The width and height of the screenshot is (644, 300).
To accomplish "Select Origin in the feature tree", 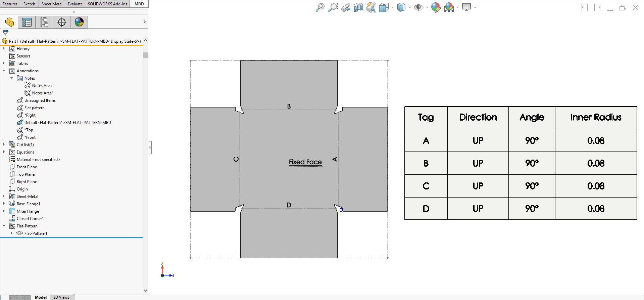I will coord(22,189).
